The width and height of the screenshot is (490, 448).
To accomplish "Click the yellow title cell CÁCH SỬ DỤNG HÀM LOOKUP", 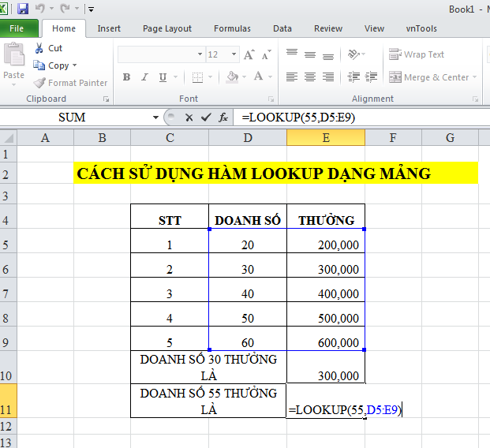I will (276, 173).
